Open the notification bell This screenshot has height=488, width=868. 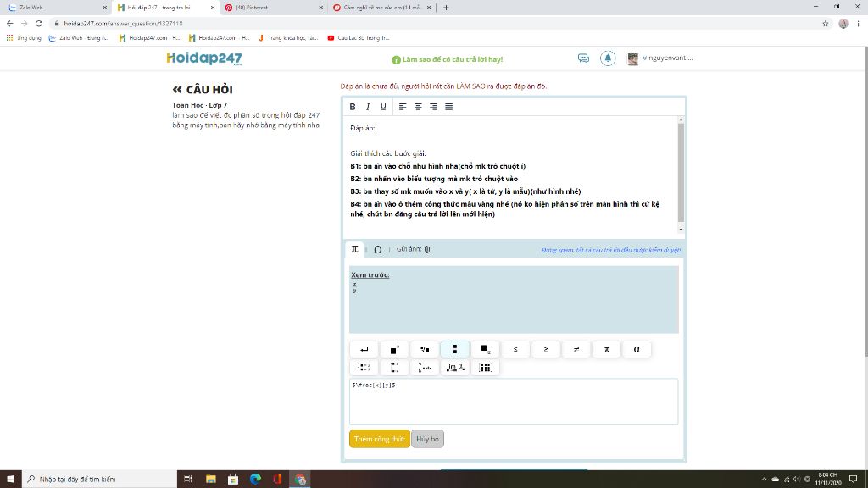pos(608,58)
